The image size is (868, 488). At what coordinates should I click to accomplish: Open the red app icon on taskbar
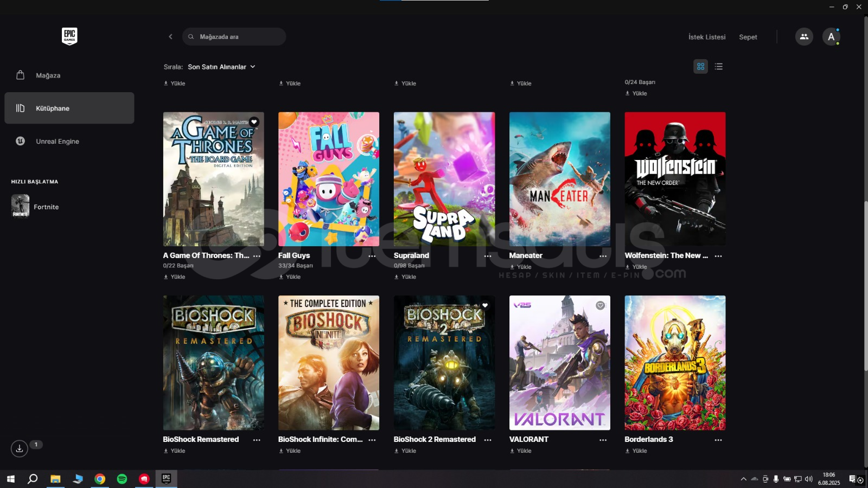tap(144, 479)
